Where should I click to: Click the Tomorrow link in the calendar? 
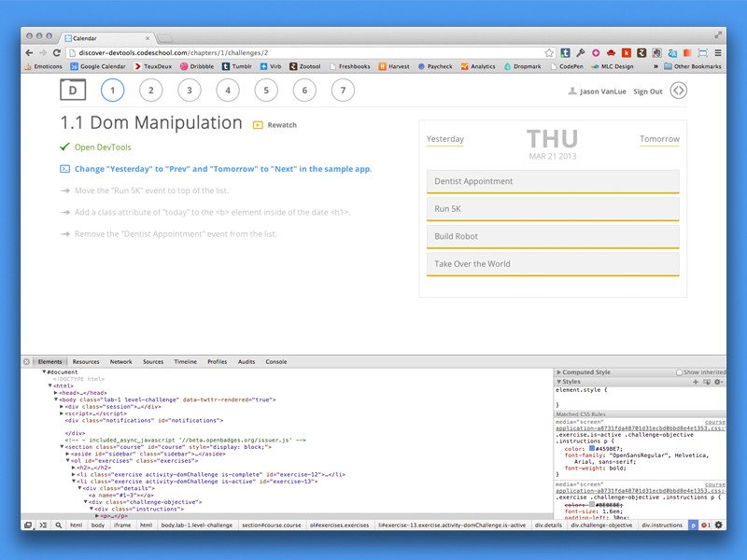coord(659,139)
